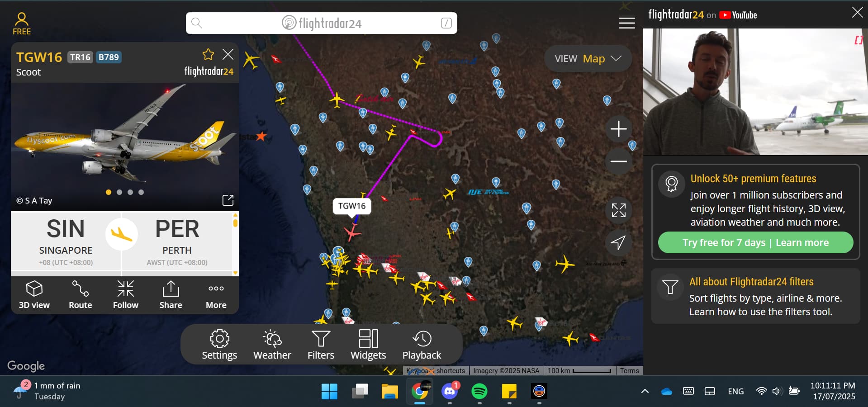Zoom out with the minus button
The height and width of the screenshot is (407, 868).
coord(618,161)
